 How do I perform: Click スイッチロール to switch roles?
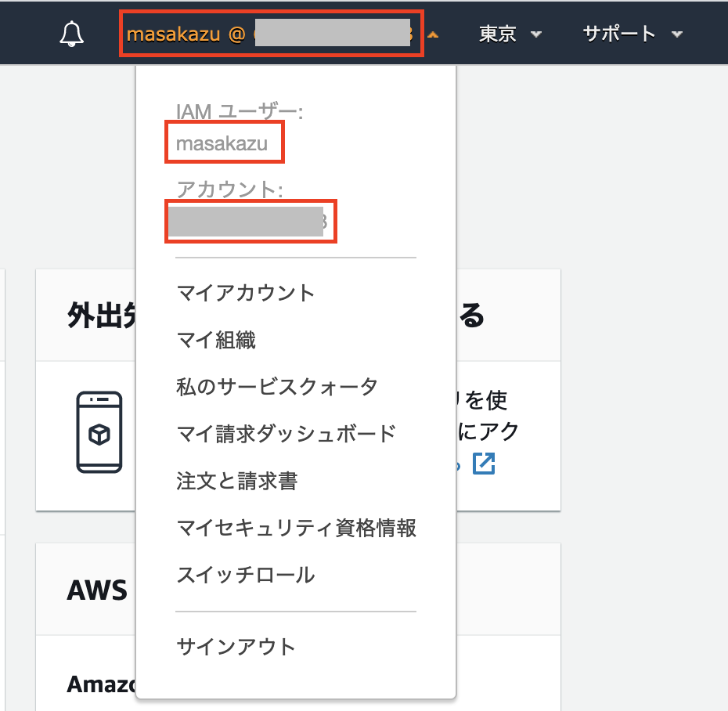(246, 575)
